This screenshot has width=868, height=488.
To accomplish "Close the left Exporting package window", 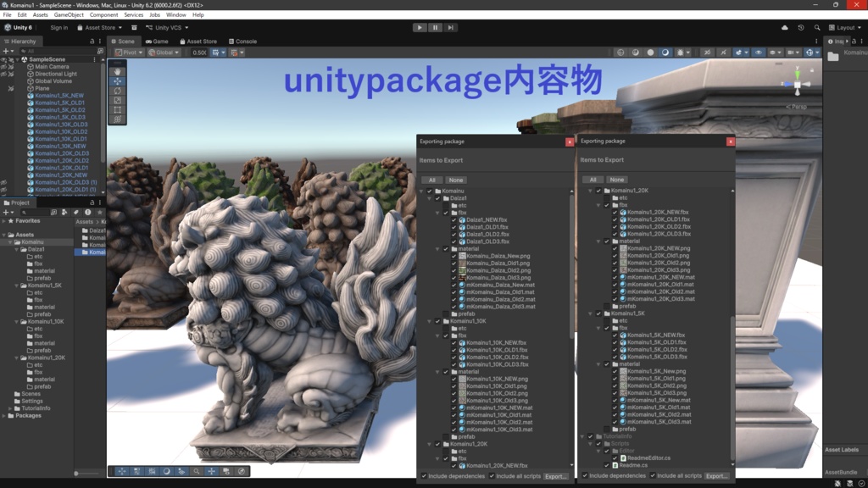I will coord(569,142).
